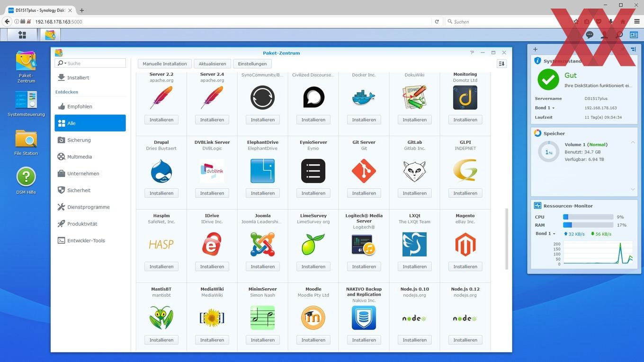The height and width of the screenshot is (362, 644).
Task: Click the package list vertical scrollbar
Action: pos(507,239)
